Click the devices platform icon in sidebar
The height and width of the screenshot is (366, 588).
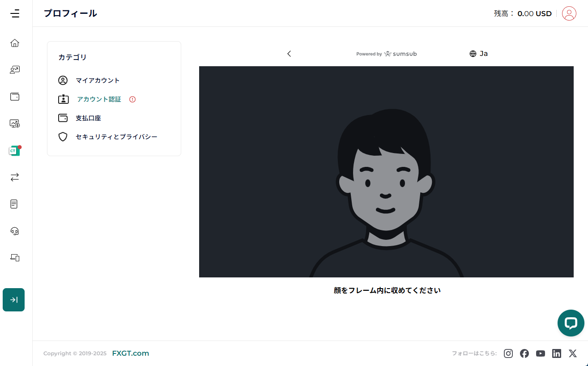15,258
